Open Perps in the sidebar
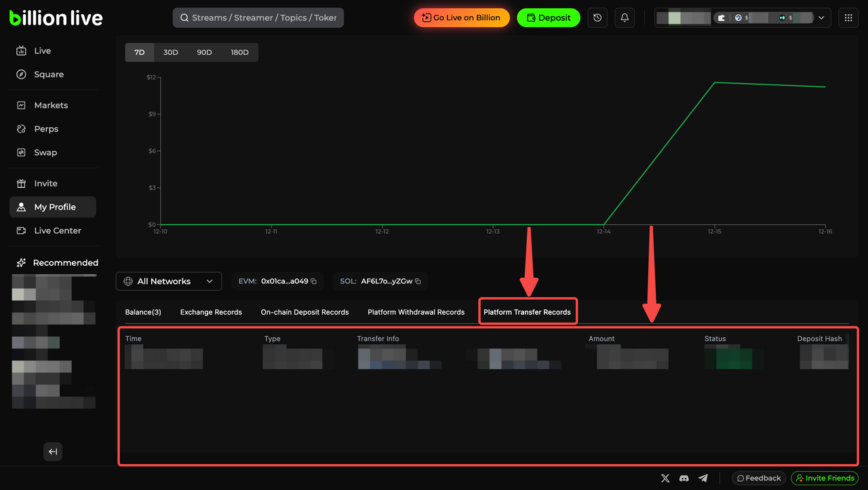868x490 pixels. pos(46,129)
